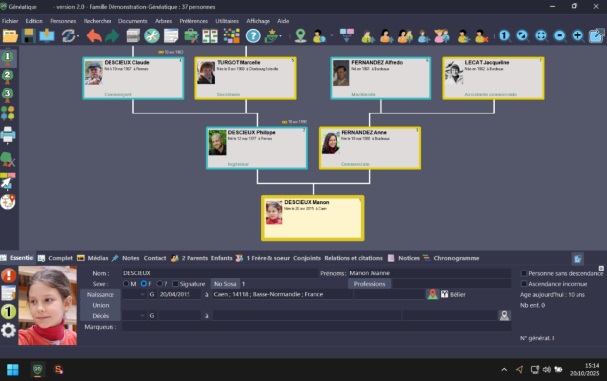Click the add couple blue-pink icon
The image size is (607, 381).
click(x=441, y=36)
